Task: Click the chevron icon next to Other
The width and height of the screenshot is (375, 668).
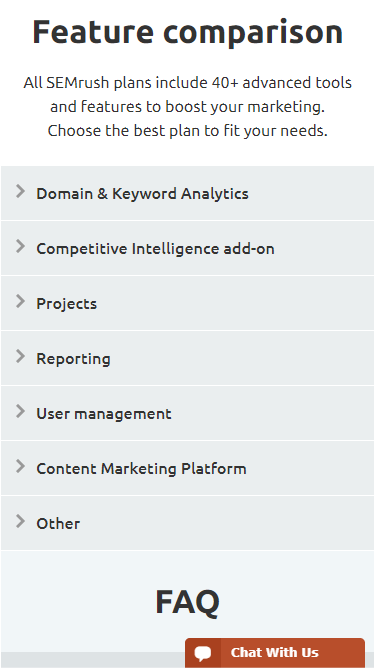Action: coord(20,521)
